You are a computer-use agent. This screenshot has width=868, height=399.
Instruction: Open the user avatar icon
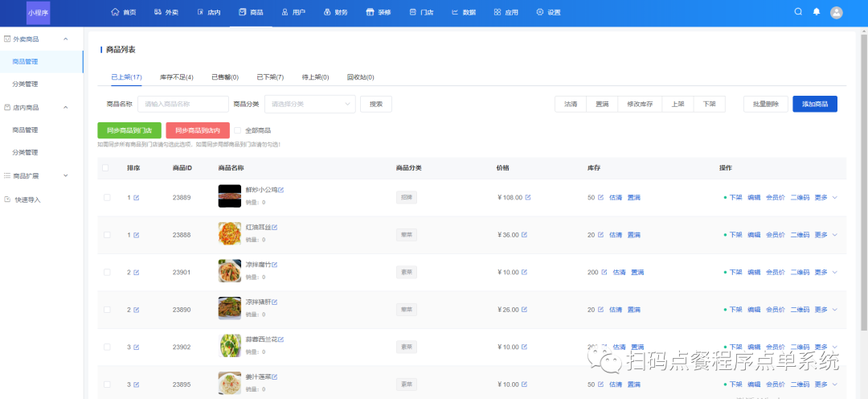[836, 12]
